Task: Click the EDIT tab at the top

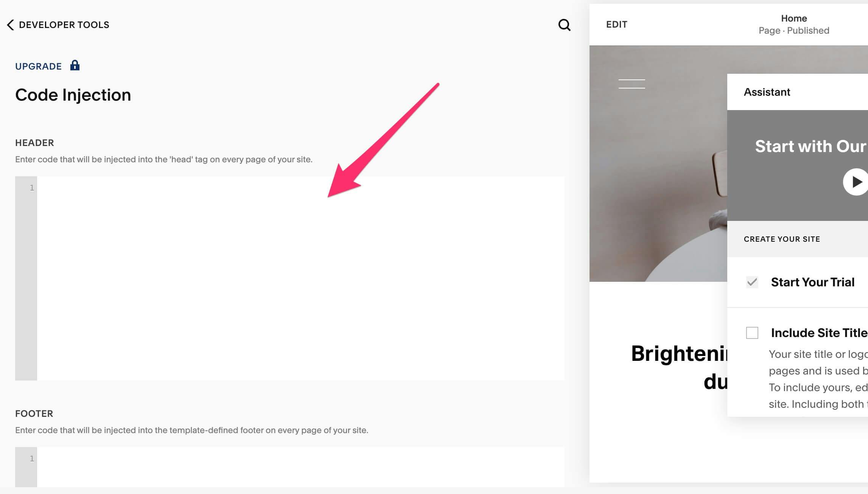Action: coord(616,25)
